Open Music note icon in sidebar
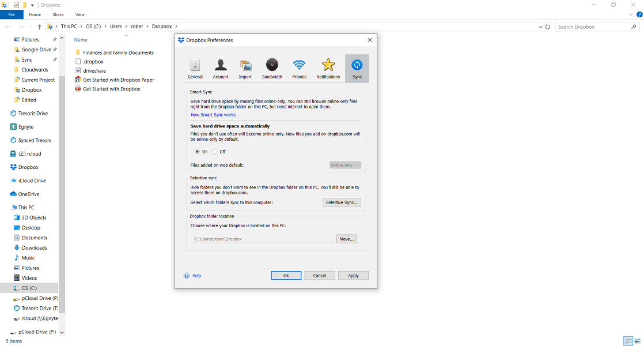 [x=17, y=258]
